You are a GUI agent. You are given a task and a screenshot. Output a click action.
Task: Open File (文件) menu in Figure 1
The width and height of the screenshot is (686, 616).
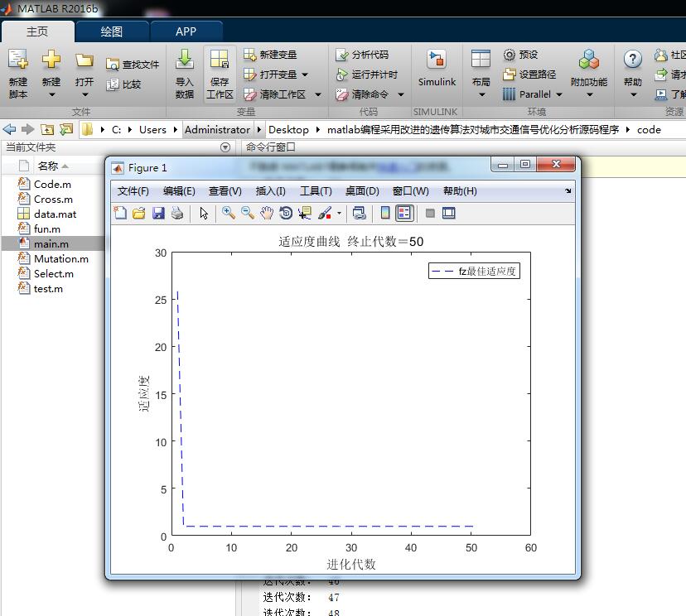click(133, 191)
